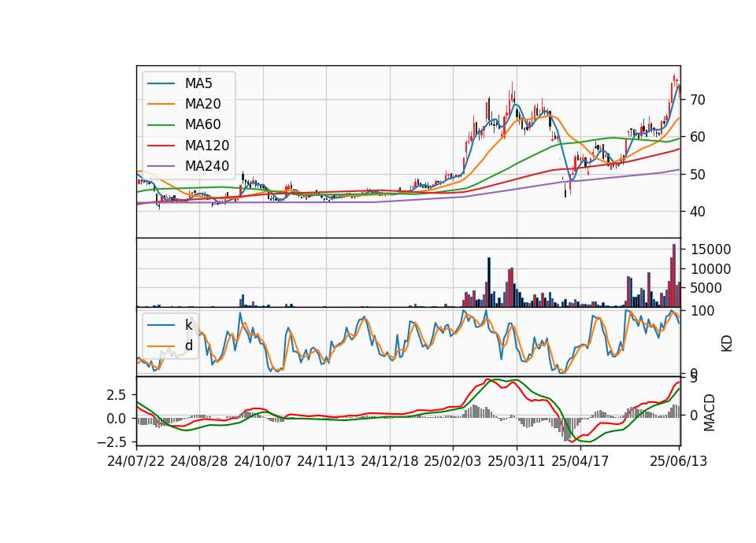Click the MA240 legend label
Viewport: 756px width, 543px height.
[x=207, y=166]
